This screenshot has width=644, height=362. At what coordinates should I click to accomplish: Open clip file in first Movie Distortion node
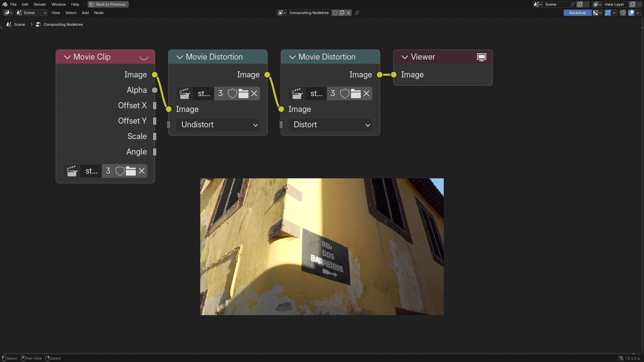tap(244, 94)
